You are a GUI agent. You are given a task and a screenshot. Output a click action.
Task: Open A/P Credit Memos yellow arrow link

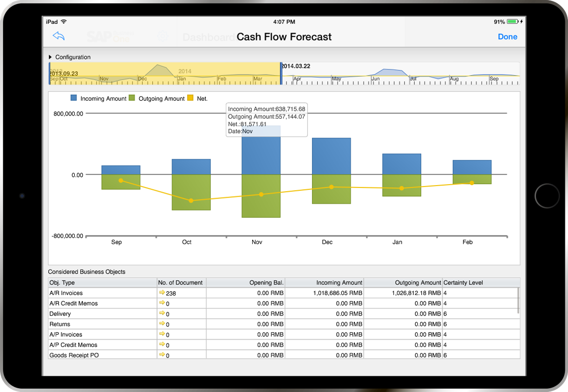162,345
